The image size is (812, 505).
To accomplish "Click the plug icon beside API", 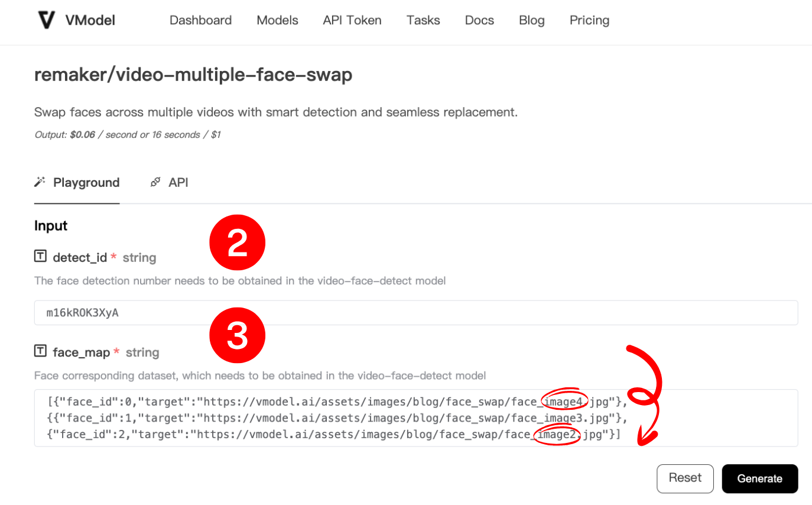I will 155,182.
